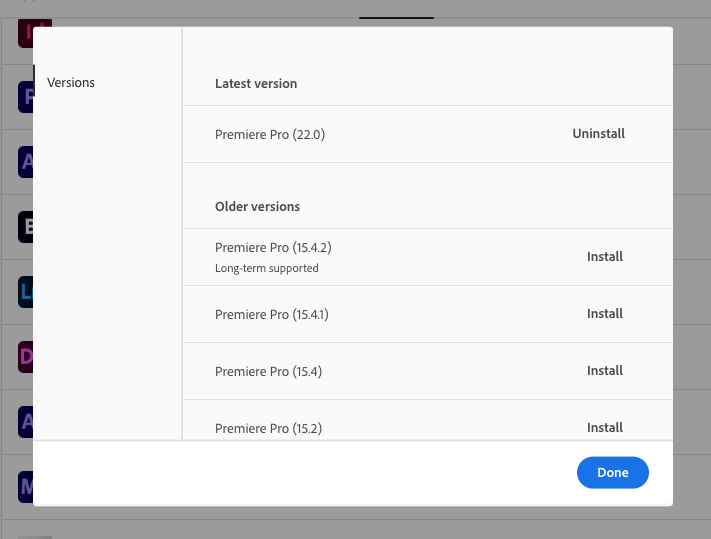Click the "Older versions" section heading
This screenshot has height=539, width=711.
click(257, 207)
